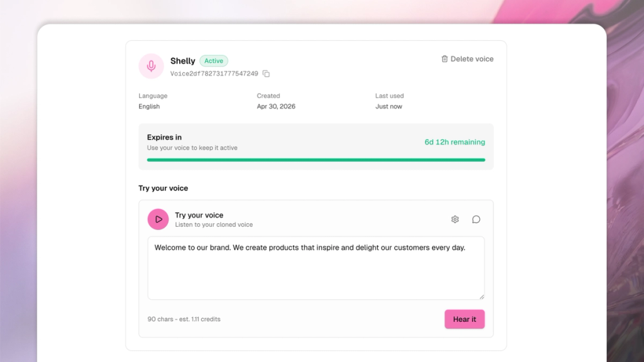The height and width of the screenshot is (362, 644).
Task: Select the pink microphone avatar for Shelly
Action: pyautogui.click(x=150, y=66)
